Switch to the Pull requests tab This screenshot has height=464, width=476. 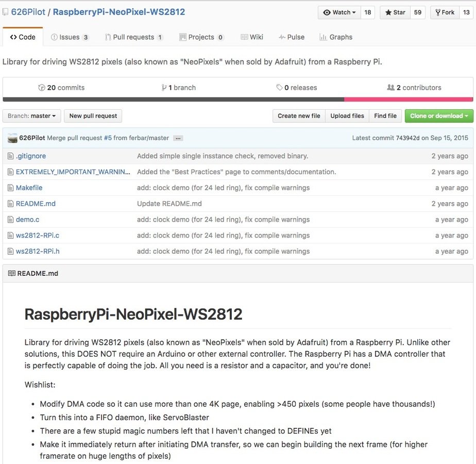134,37
